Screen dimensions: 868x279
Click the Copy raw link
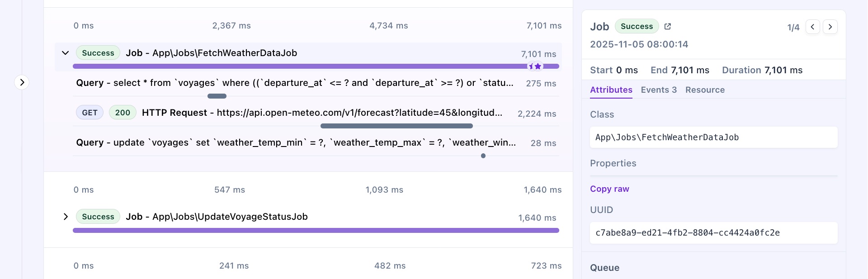[609, 189]
